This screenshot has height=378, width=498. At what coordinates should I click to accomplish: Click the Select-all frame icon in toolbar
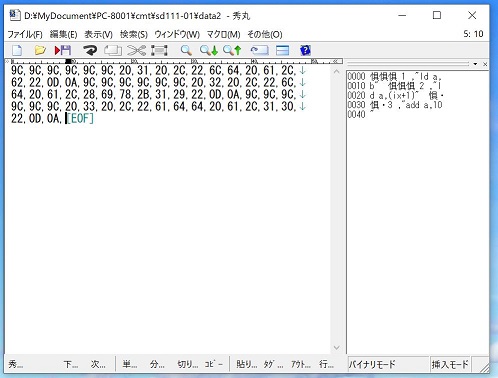pos(159,50)
